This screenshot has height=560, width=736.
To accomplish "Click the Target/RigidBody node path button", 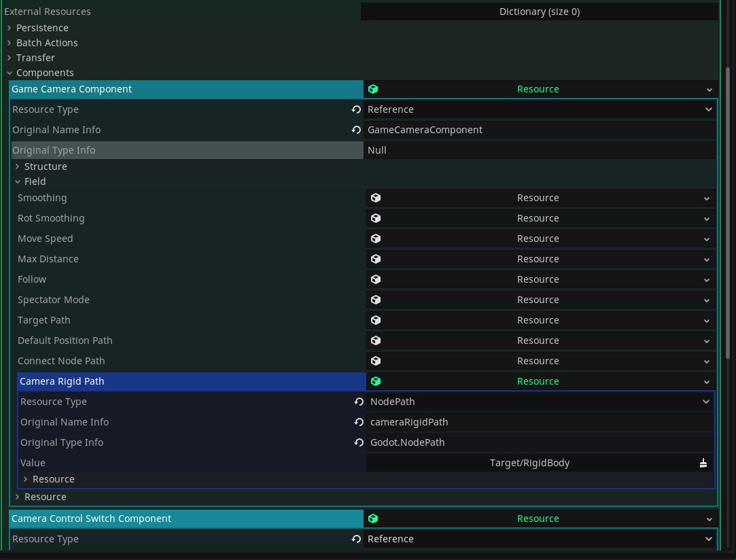I will point(529,463).
